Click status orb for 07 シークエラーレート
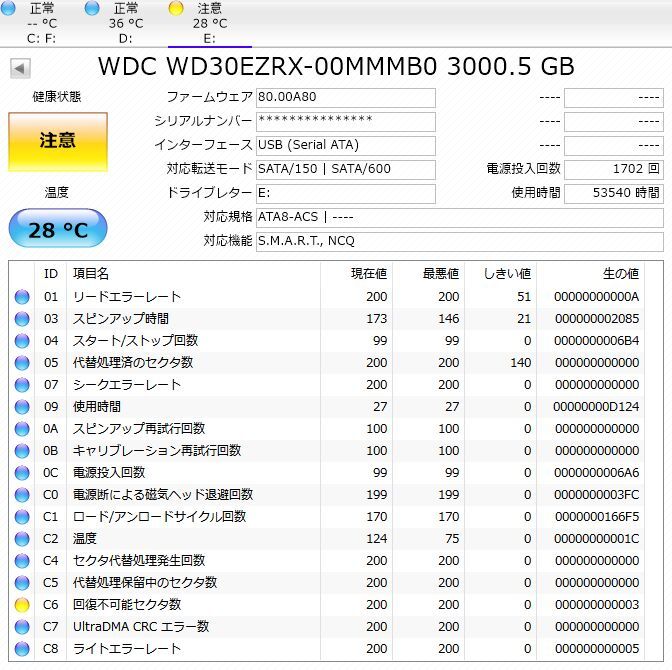The width and height of the screenshot is (672, 670). pyautogui.click(x=22, y=385)
